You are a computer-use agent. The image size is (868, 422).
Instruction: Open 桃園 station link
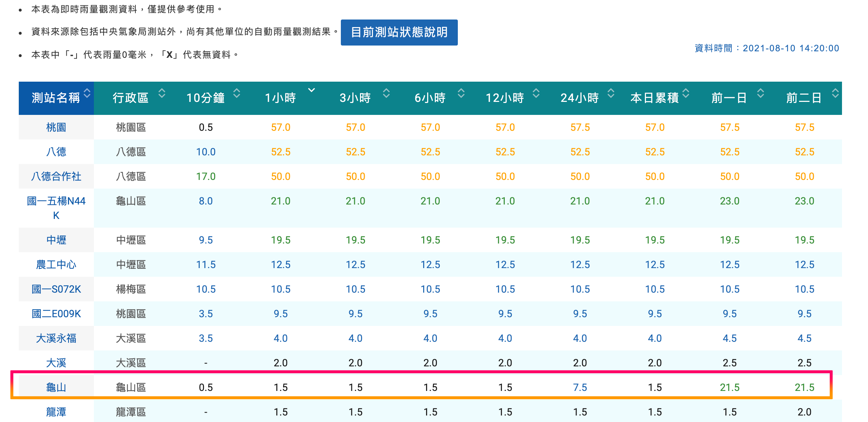pos(56,127)
